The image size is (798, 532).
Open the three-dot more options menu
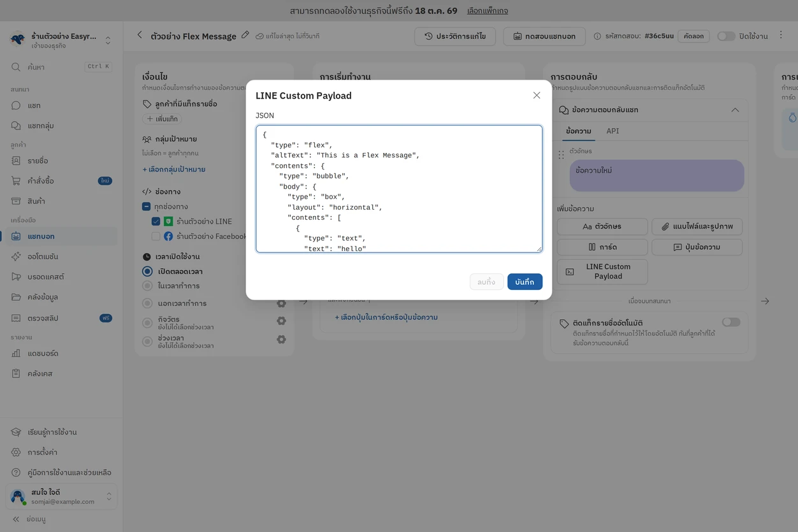tap(781, 36)
